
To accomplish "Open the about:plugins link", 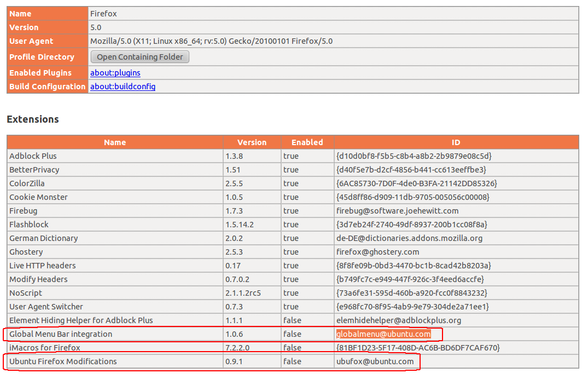I will pos(115,73).
